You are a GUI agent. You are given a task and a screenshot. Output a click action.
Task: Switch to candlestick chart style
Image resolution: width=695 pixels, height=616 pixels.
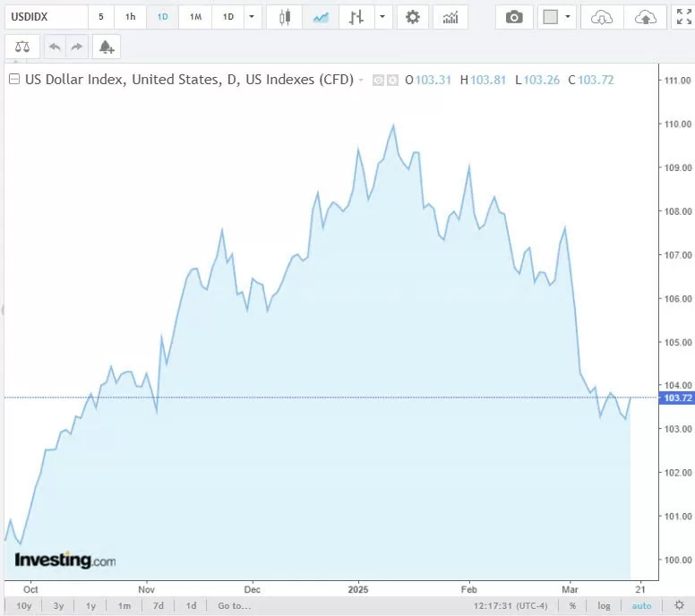point(285,17)
